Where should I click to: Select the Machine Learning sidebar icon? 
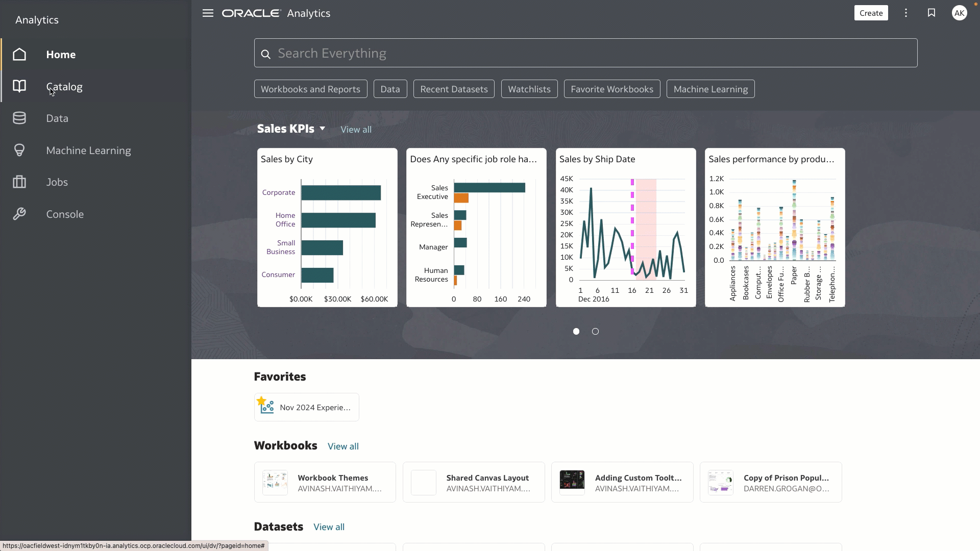[x=19, y=150]
